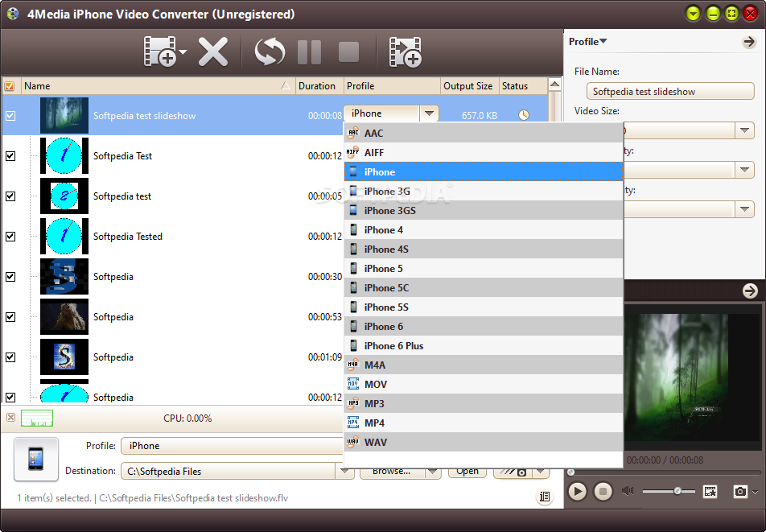Select MP4 from profile list

pyautogui.click(x=484, y=423)
